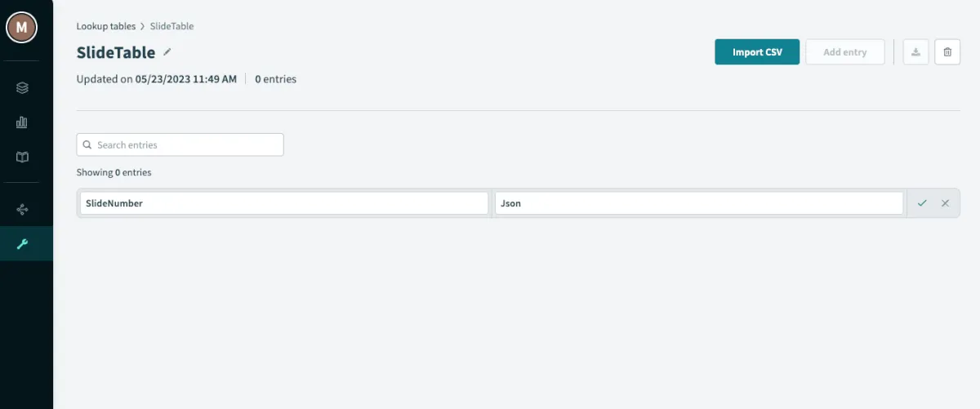The image size is (980, 409).
Task: Click the Add entry button
Action: coord(844,52)
